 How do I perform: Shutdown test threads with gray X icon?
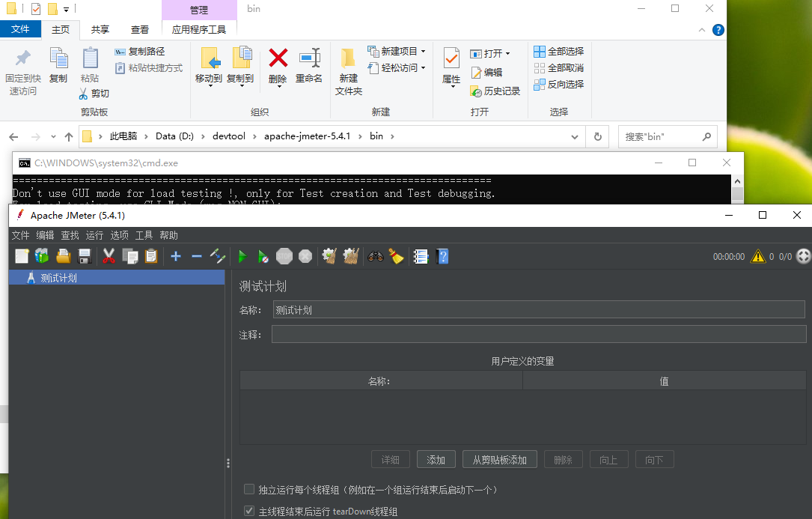305,256
